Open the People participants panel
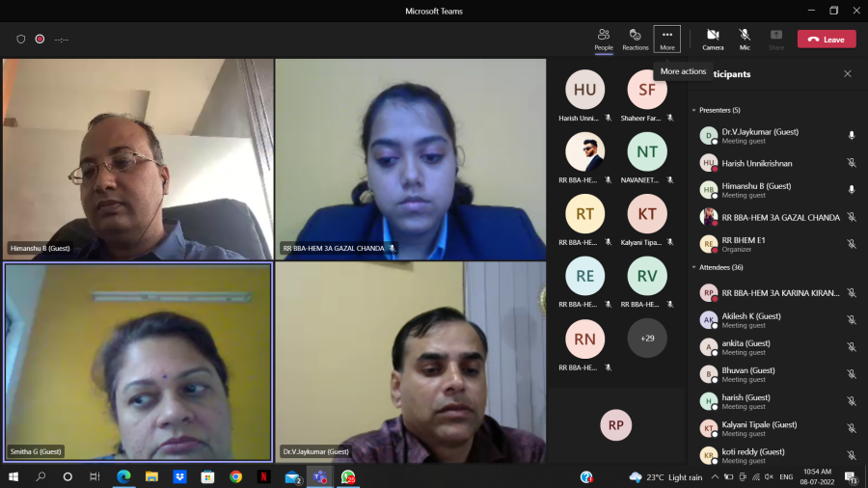The width and height of the screenshot is (868, 488). [604, 39]
